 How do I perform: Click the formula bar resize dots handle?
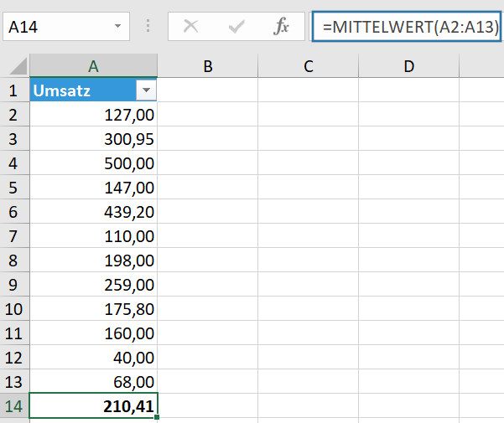[148, 26]
